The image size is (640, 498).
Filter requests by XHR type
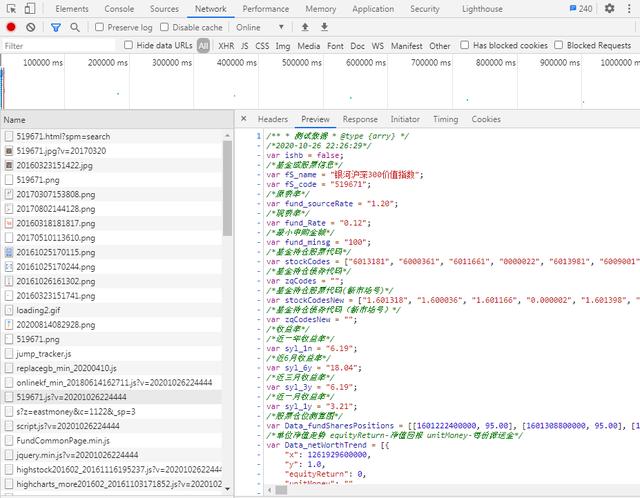click(226, 46)
